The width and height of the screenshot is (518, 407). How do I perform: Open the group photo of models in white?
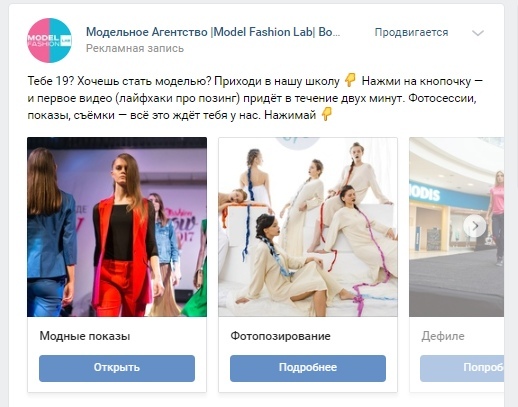point(308,227)
